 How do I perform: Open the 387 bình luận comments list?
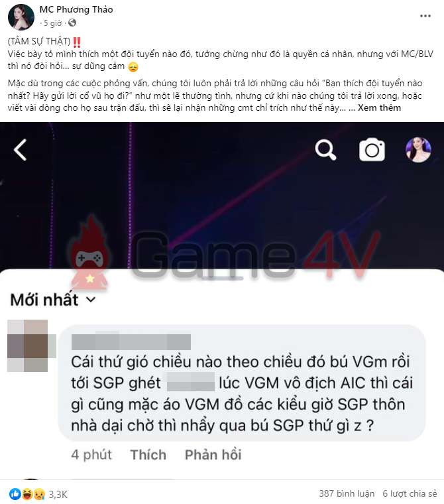coord(347,493)
